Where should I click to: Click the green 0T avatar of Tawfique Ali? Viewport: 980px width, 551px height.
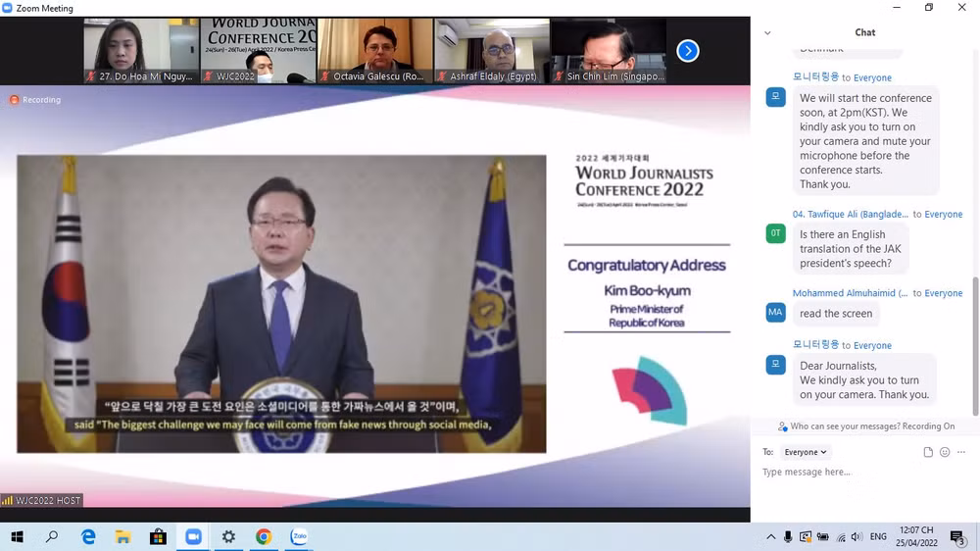[x=775, y=233]
